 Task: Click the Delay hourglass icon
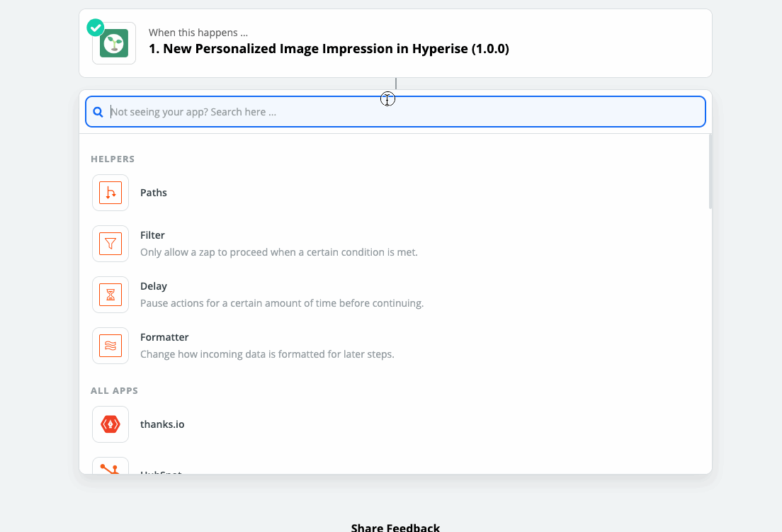pos(110,295)
